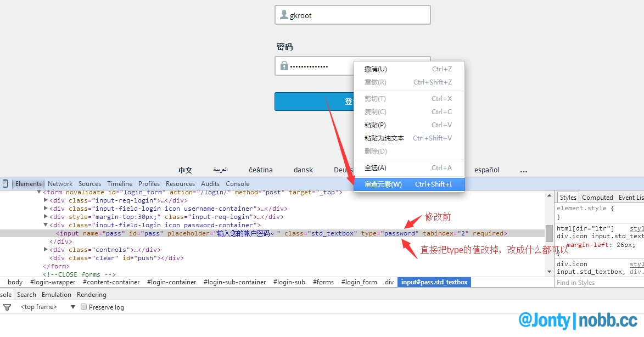Collapse the password-container div node
The image size is (644, 337).
click(46, 225)
